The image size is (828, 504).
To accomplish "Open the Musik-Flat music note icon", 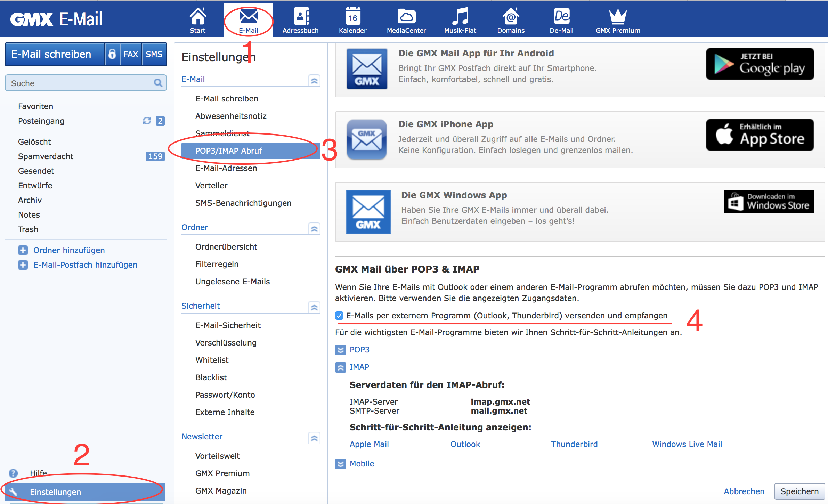I will click(460, 17).
